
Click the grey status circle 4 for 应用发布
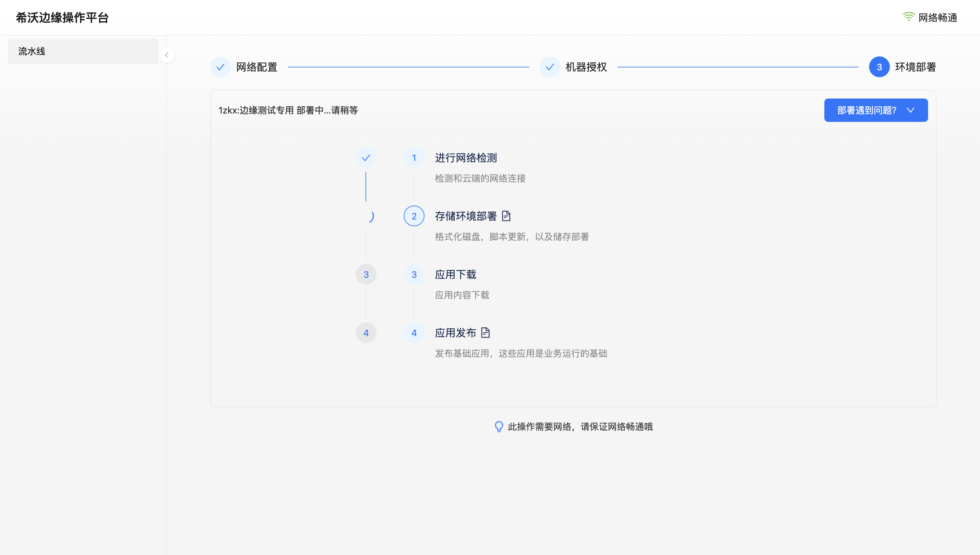tap(366, 333)
